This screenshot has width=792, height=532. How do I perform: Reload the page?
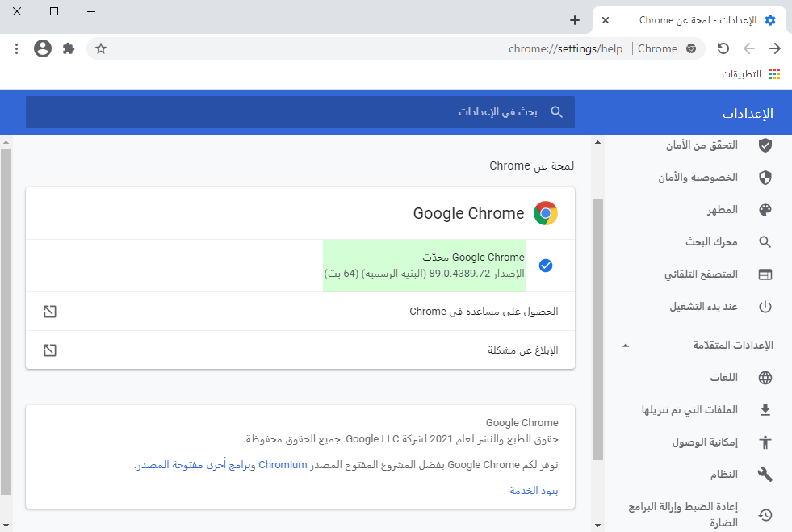pos(723,48)
